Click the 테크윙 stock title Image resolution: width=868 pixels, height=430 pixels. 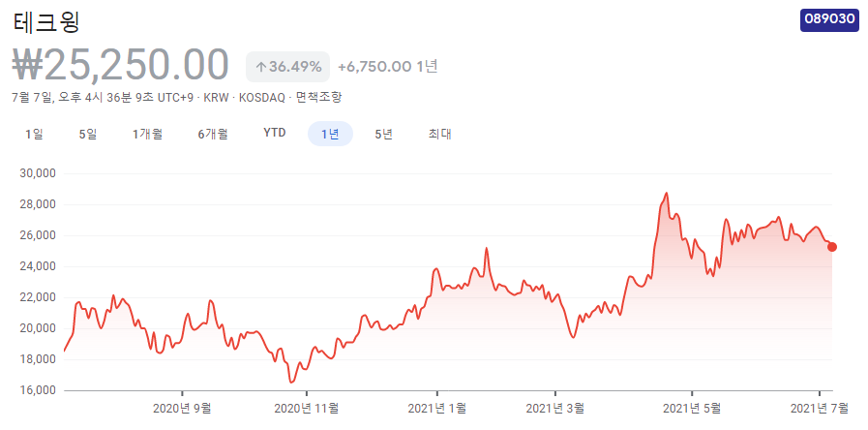pyautogui.click(x=46, y=21)
